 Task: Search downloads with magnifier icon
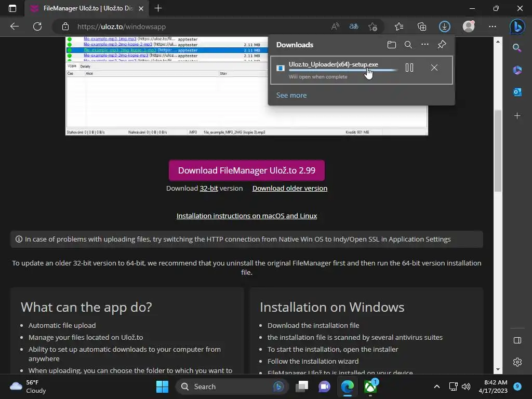point(408,45)
